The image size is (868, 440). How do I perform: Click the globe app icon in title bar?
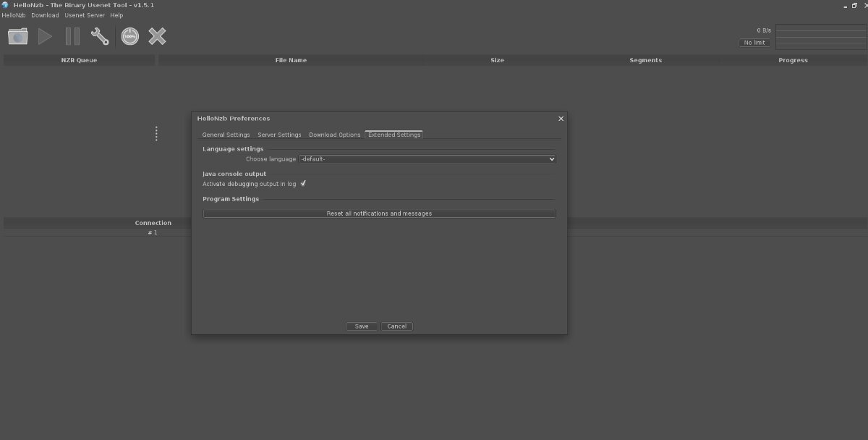(6, 5)
